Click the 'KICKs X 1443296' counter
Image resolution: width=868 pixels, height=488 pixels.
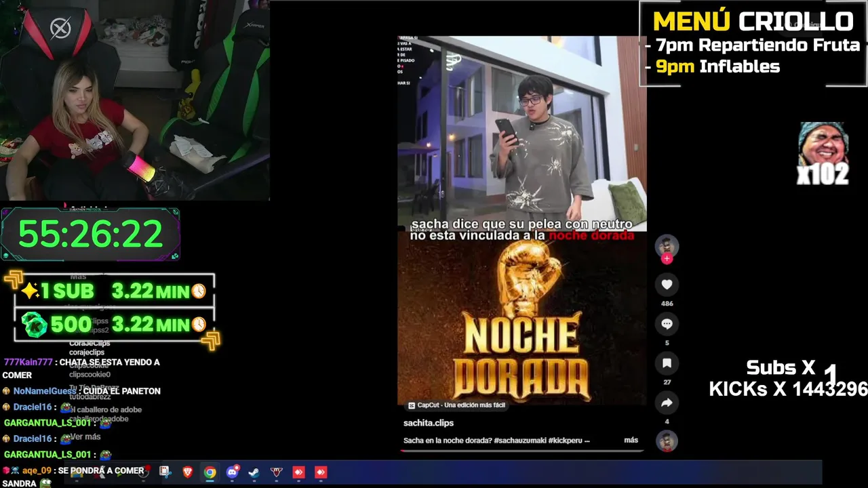tap(788, 389)
